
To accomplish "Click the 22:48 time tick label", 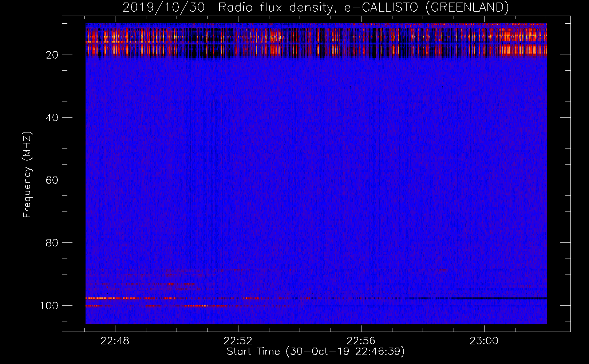I will 115,341.
